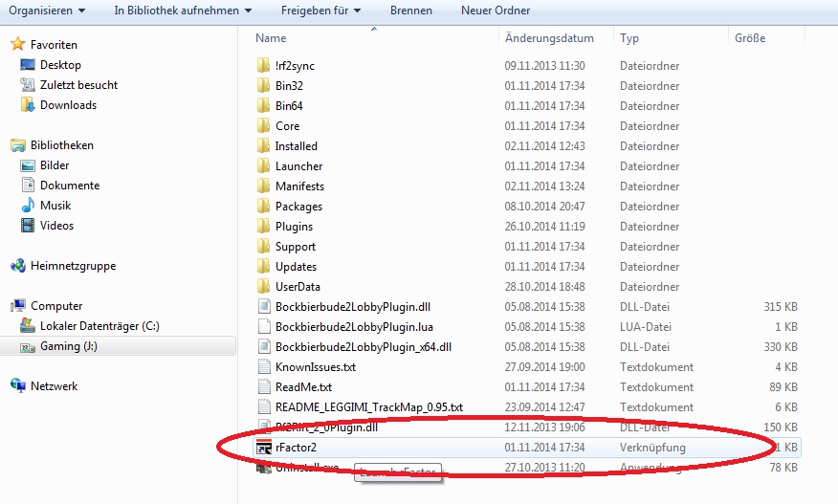Screen dimensions: 838x504
Task: Select Dokumente library in navigation pane
Action: 69,186
